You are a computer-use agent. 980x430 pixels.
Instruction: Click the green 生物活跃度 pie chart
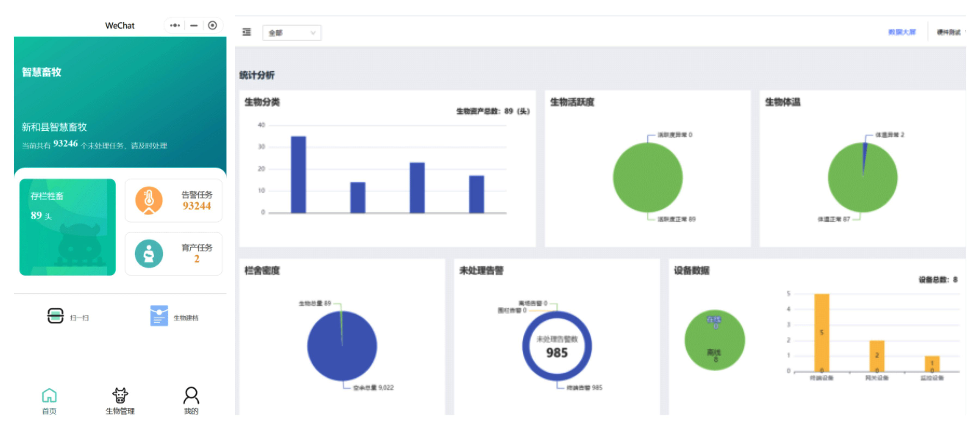pos(648,177)
